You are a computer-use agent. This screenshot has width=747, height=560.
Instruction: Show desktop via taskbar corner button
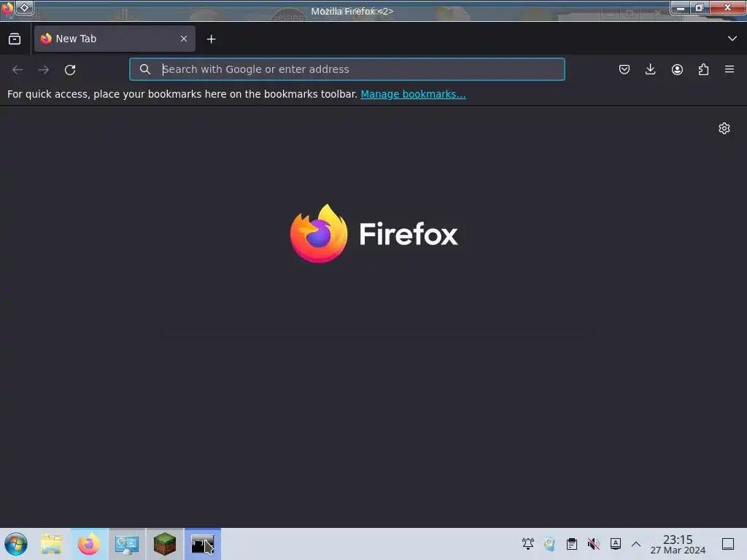coord(728,543)
